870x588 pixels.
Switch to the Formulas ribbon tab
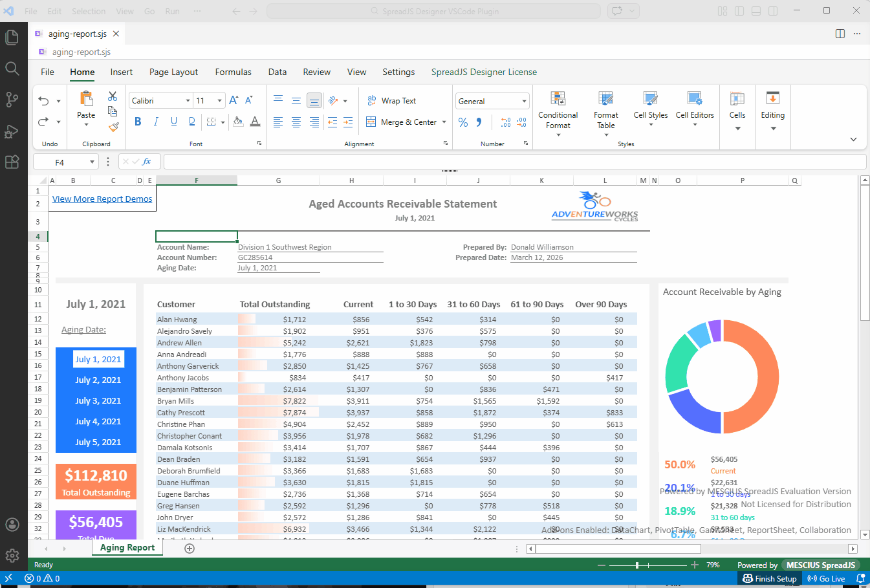click(234, 72)
